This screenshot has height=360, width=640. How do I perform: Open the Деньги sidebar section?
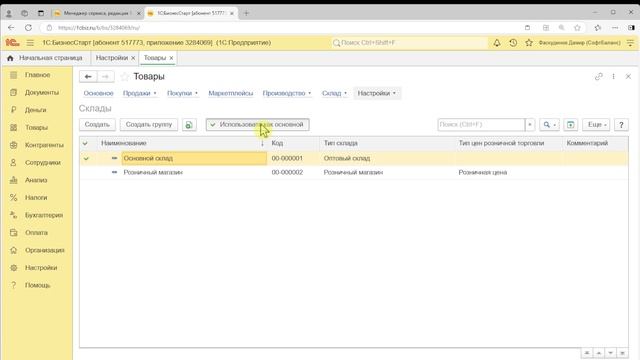(x=37, y=110)
